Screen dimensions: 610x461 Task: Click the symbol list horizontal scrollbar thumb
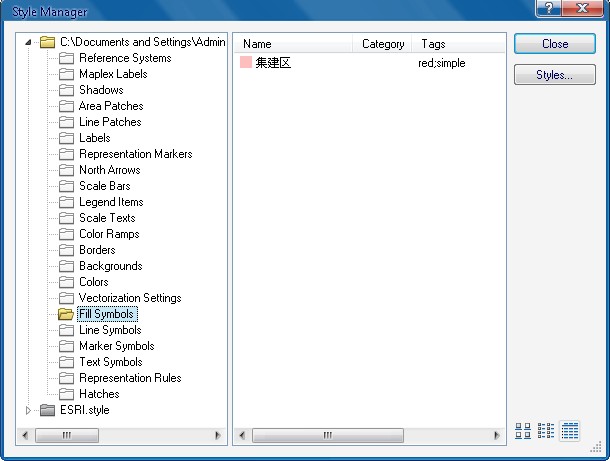tap(328, 435)
